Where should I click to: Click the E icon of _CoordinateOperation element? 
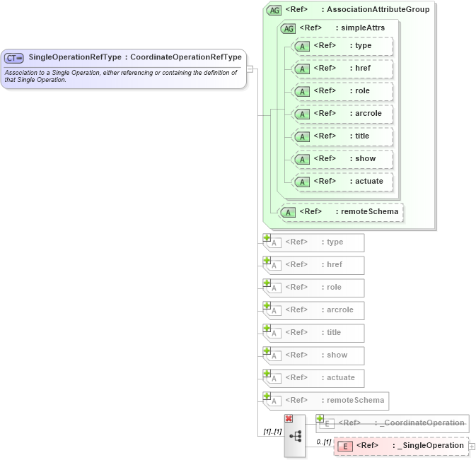pos(327,424)
